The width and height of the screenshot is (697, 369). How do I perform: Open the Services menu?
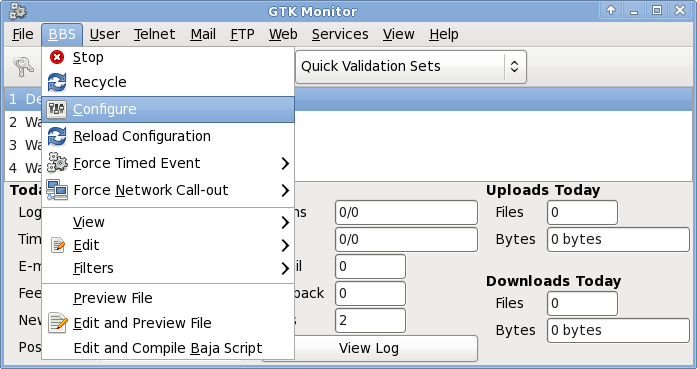pyautogui.click(x=340, y=34)
